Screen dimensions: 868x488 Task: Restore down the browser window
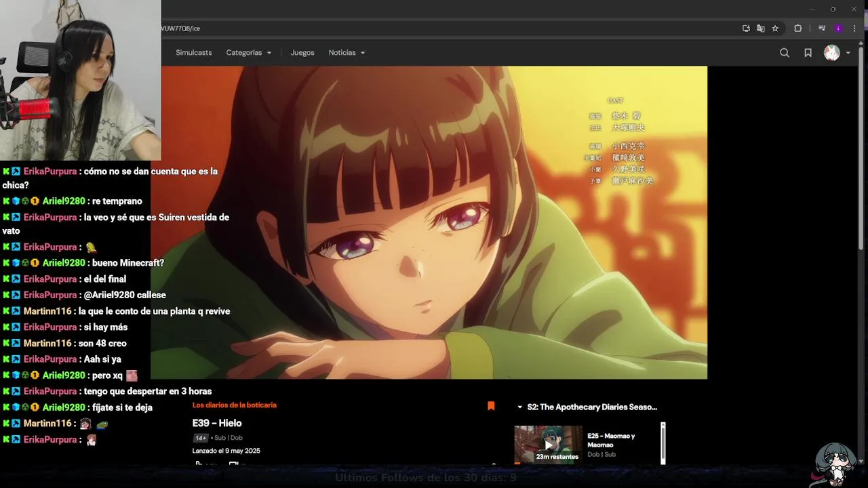(x=833, y=9)
